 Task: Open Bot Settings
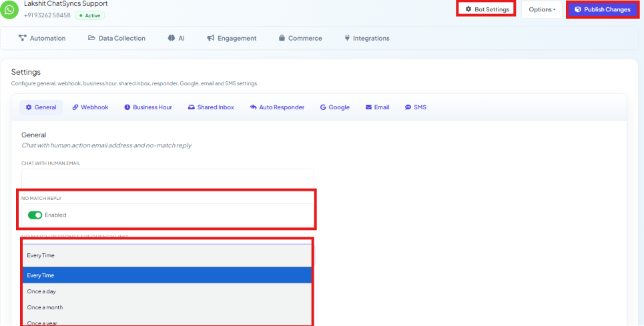[487, 9]
